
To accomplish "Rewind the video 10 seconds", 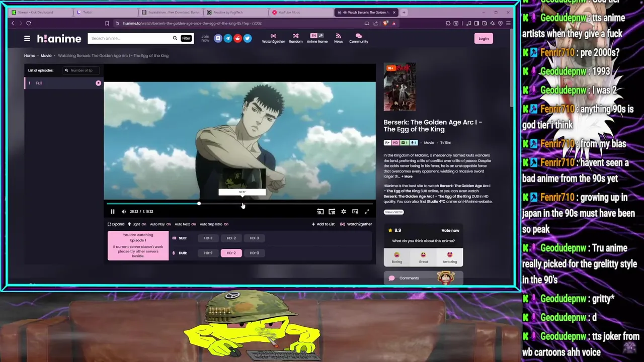I will click(320, 212).
